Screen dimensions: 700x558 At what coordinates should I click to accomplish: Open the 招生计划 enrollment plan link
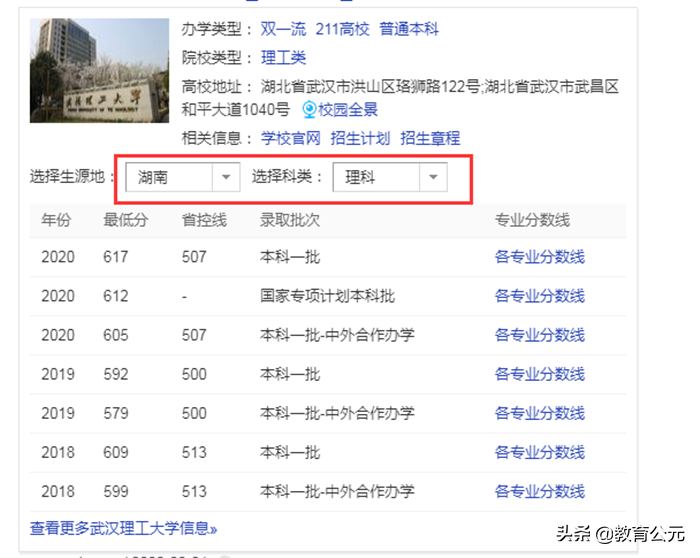pos(360,138)
